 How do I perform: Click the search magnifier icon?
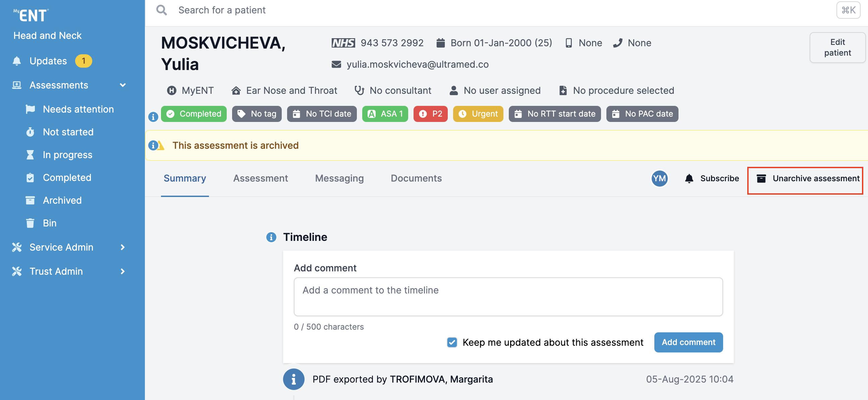tap(162, 10)
